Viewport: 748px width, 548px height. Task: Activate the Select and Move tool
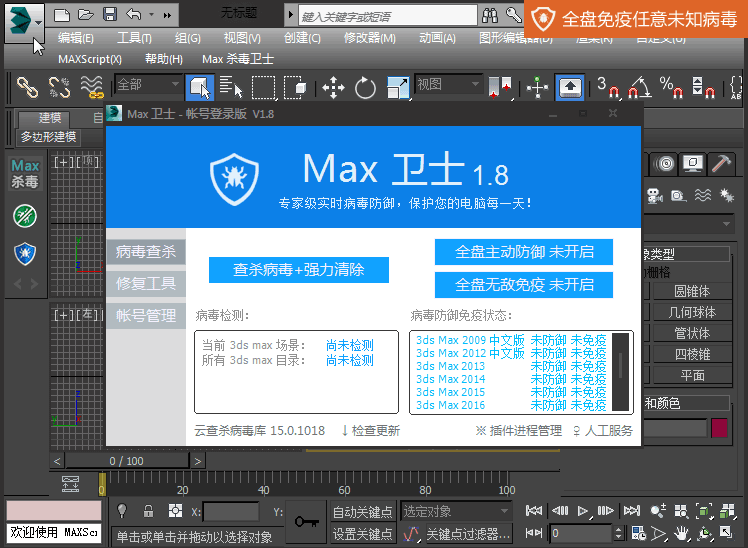(x=333, y=88)
